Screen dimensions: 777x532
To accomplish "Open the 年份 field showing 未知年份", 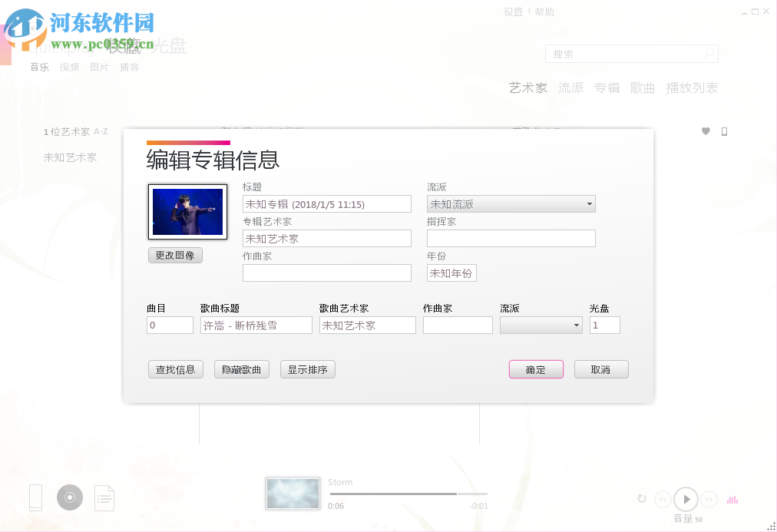I will pyautogui.click(x=451, y=273).
